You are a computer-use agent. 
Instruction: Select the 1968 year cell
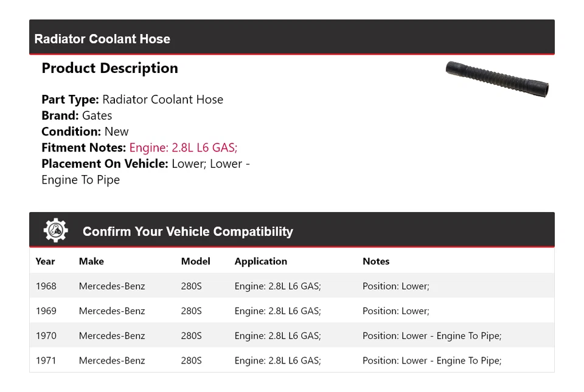coord(46,286)
